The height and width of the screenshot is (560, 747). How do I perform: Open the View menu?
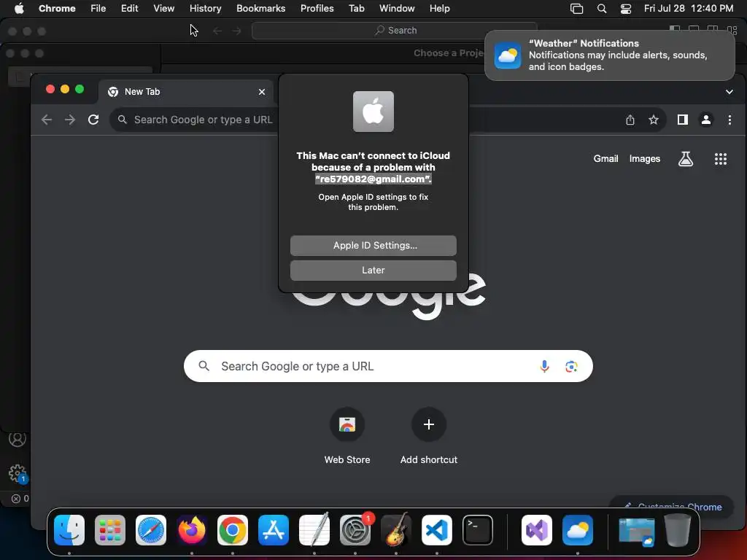pyautogui.click(x=163, y=9)
